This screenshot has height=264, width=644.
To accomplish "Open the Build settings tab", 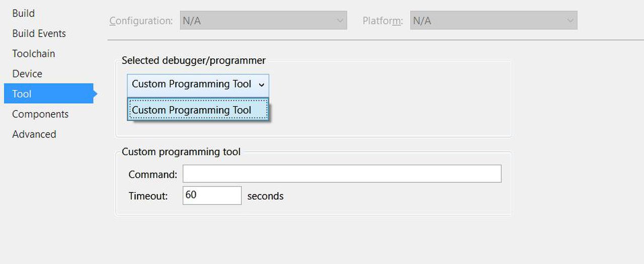I will click(24, 14).
